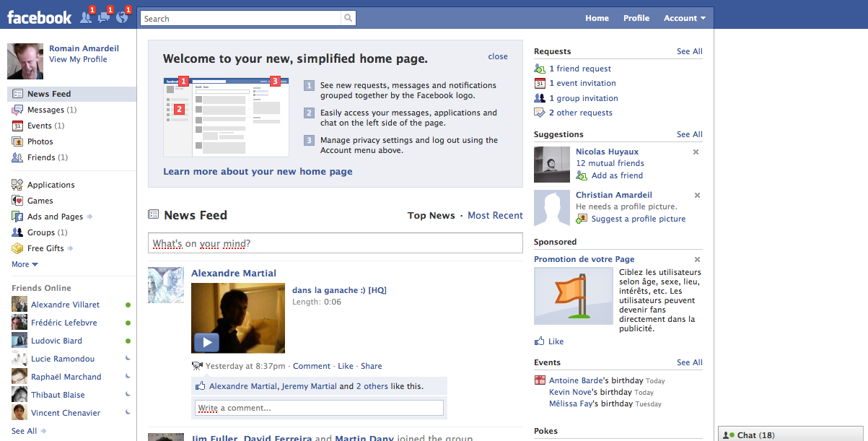Image resolution: width=868 pixels, height=441 pixels.
Task: Expand the More sidebar list
Action: click(x=25, y=264)
